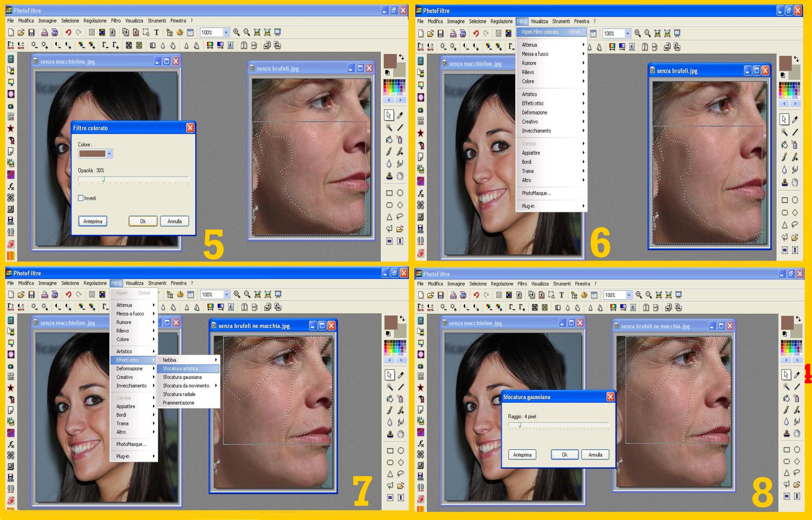This screenshot has width=812, height=520.
Task: Swap foreground and background colors in screenshot 5
Action: tap(402, 57)
